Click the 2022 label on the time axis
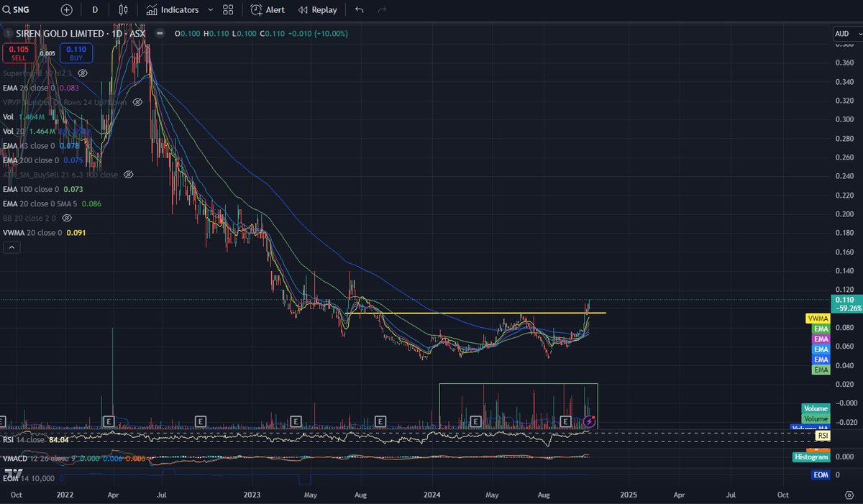Viewport: 863px width, 504px height. point(65,495)
